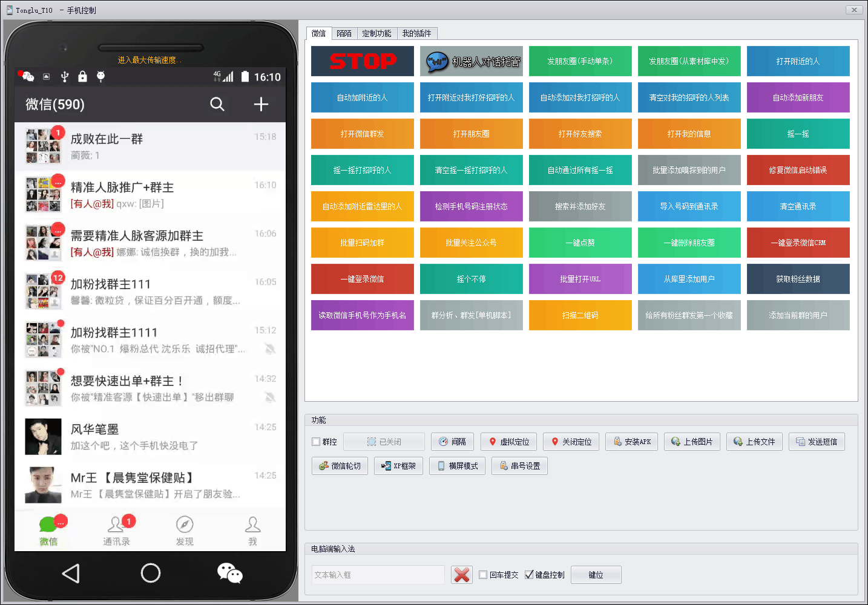
Task: Click 自动添加新朋友 button
Action: (x=798, y=97)
